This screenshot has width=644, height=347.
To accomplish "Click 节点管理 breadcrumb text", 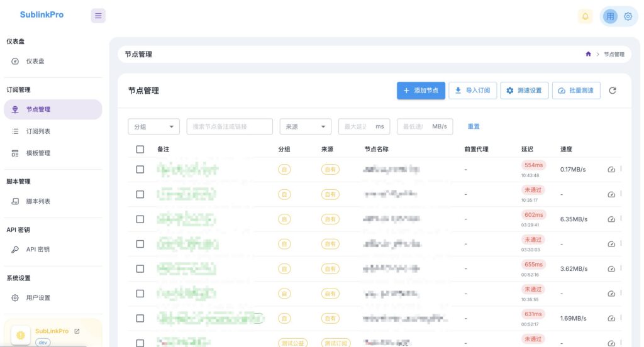I will 614,54.
